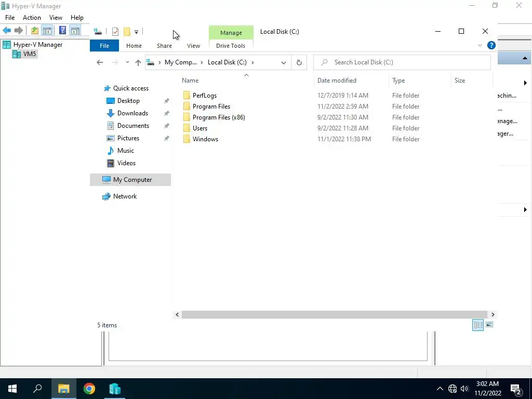Toggle the show/hide action pane icon
Viewport: 532px width, 399px height.
[75, 31]
